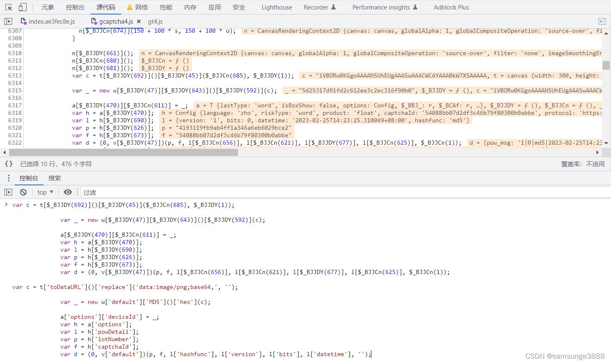Switch to the drawer 搜索 tab
This screenshot has height=364, width=611.
point(55,178)
